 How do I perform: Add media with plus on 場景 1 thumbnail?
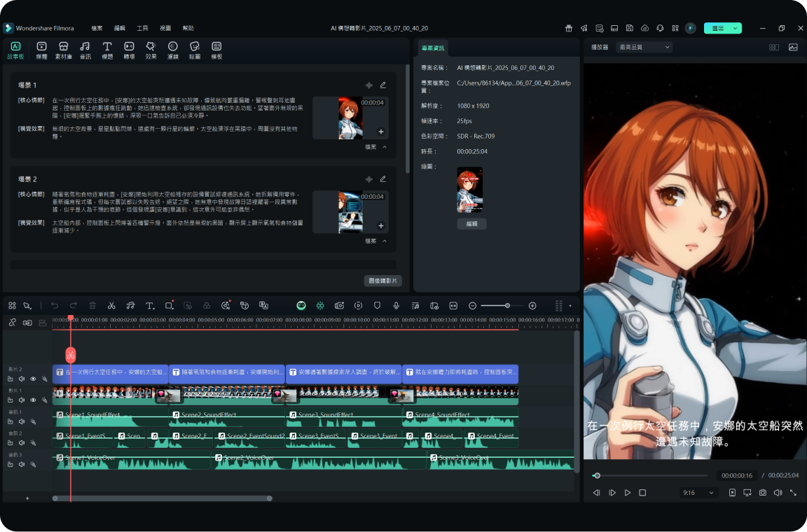coord(381,132)
